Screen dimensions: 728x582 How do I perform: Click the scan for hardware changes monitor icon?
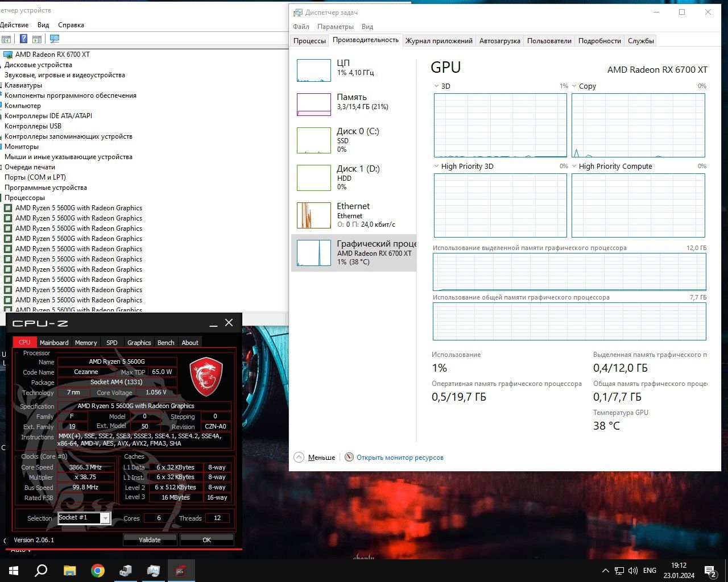click(55, 39)
